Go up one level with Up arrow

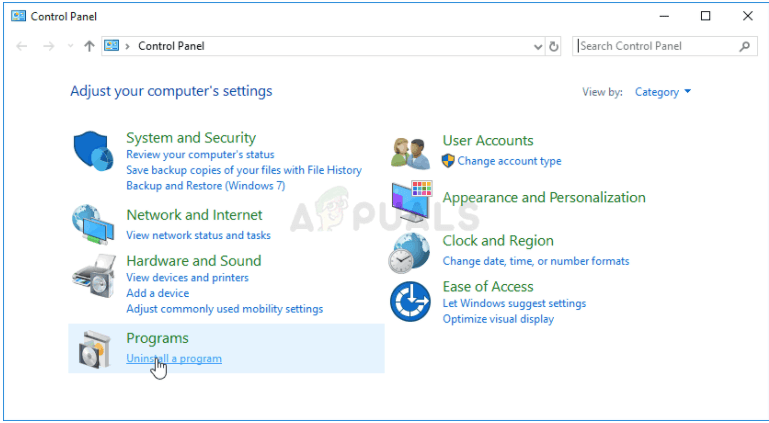pyautogui.click(x=89, y=47)
